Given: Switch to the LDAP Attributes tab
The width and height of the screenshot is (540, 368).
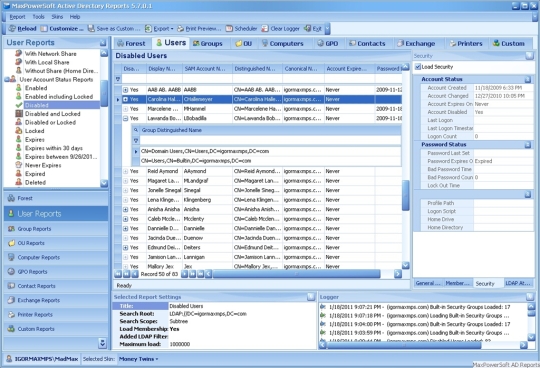Looking at the screenshot, I should tap(518, 283).
